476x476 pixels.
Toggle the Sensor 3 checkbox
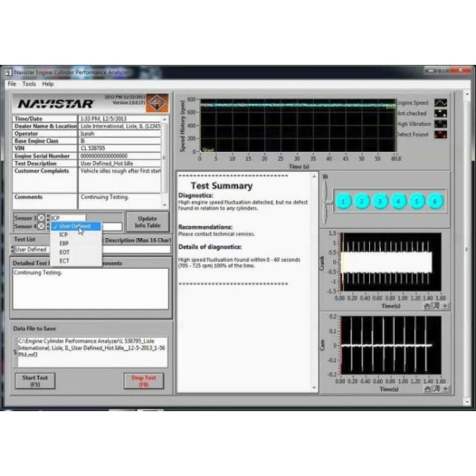41,217
